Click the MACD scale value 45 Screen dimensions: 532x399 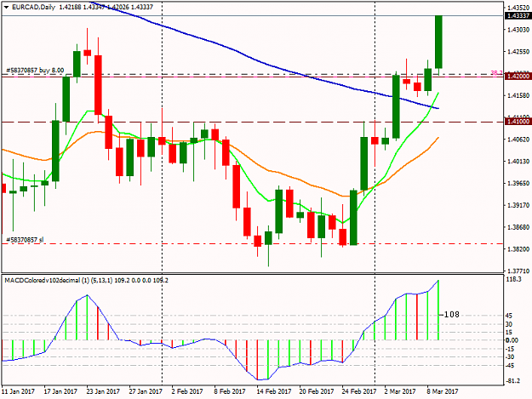(509, 316)
